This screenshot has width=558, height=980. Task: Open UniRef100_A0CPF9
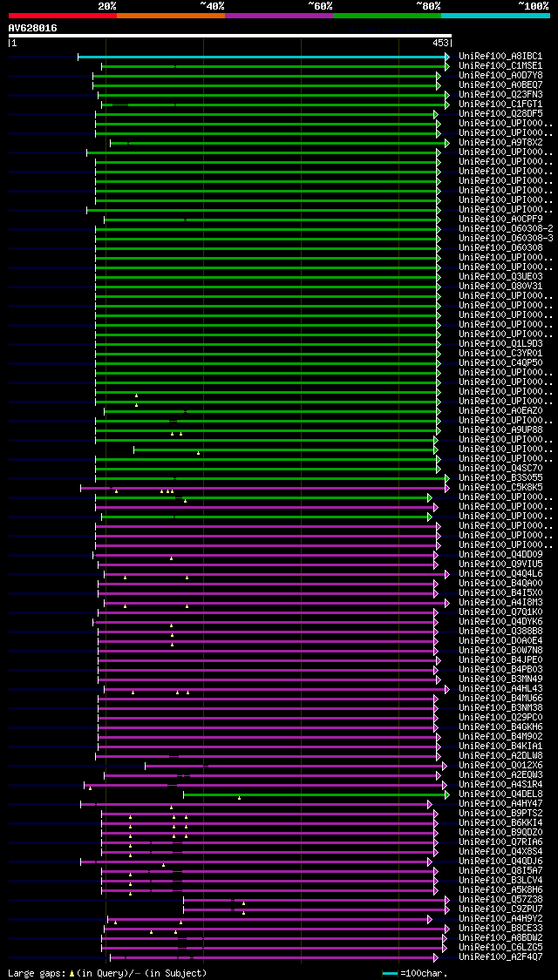pyautogui.click(x=500, y=220)
